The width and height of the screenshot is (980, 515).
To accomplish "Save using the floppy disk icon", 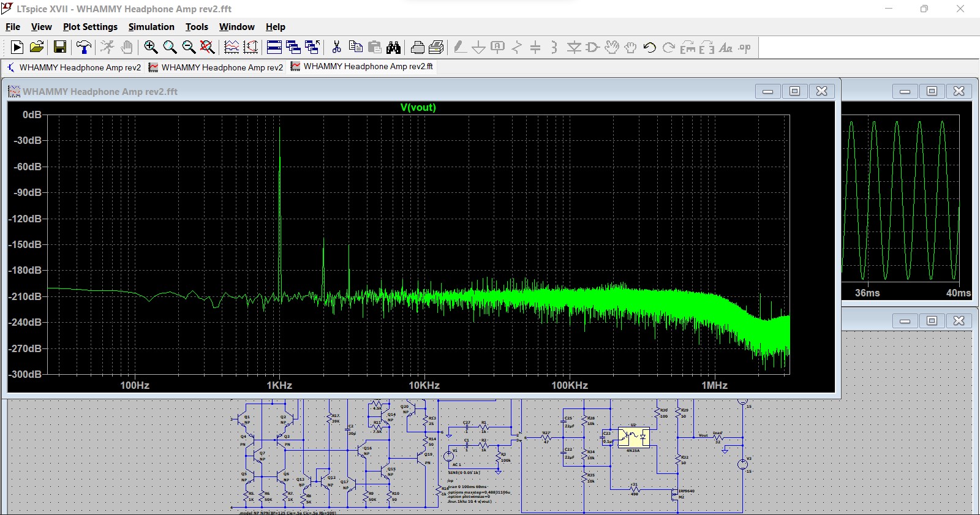I will pos(60,47).
